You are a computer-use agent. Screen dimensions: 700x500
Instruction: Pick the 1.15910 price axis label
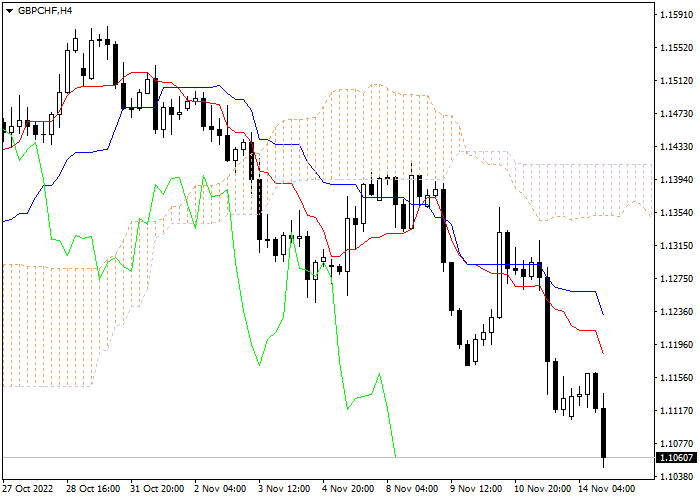(x=676, y=15)
